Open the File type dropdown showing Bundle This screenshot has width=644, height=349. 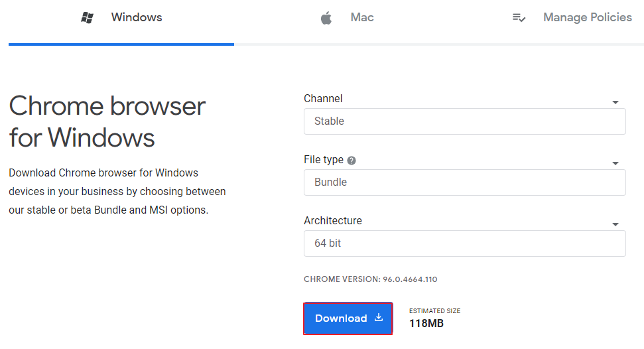(464, 182)
